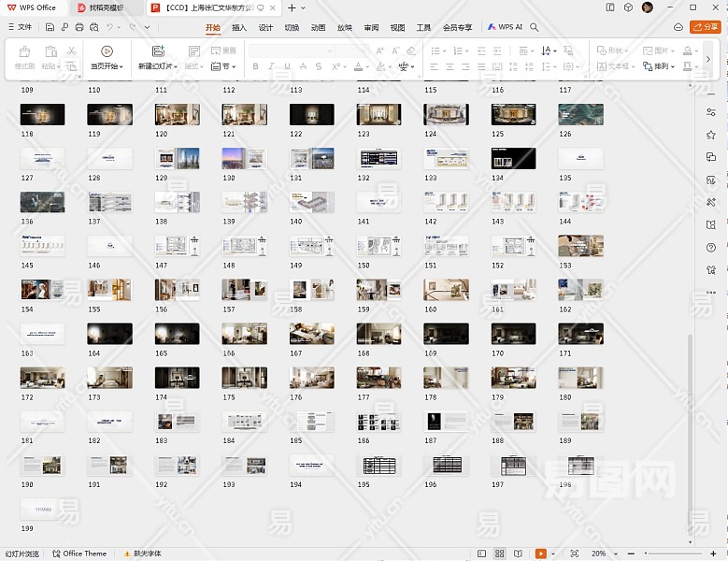
Task: Expand the 形状 shapes dropdown
Action: pos(615,50)
